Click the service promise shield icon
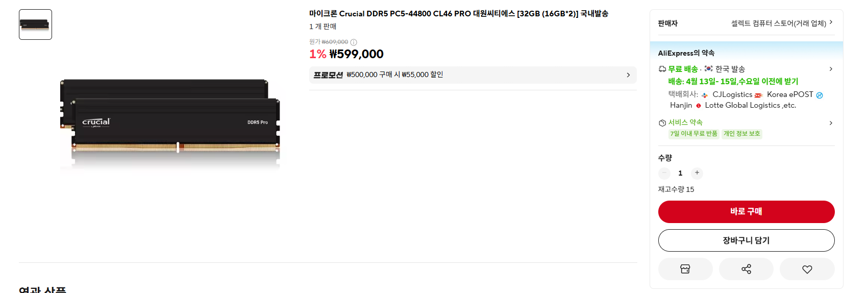 pos(662,123)
